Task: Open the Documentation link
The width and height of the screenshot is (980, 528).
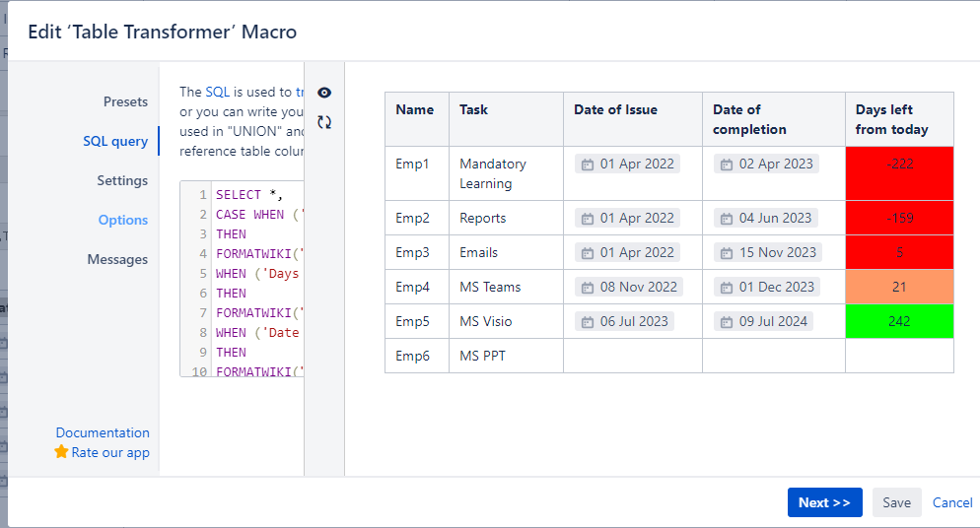Action: tap(103, 432)
